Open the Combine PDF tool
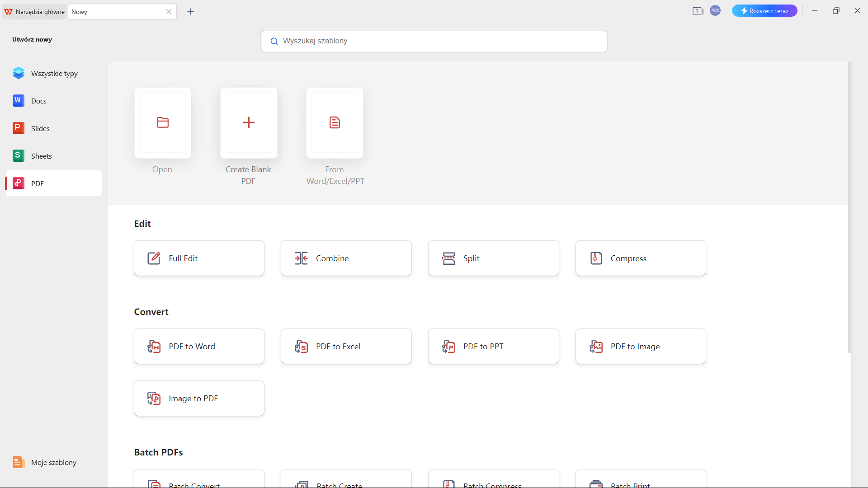 click(346, 258)
